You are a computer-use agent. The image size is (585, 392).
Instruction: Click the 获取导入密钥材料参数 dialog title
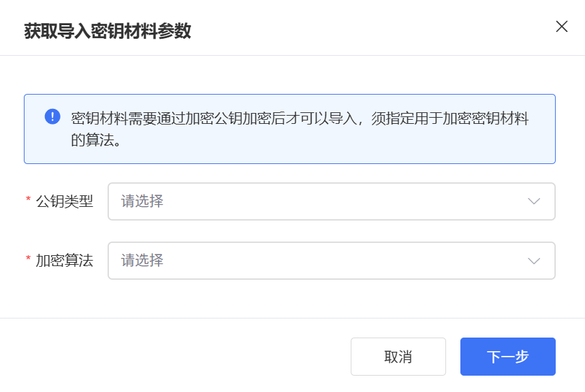[x=108, y=31]
